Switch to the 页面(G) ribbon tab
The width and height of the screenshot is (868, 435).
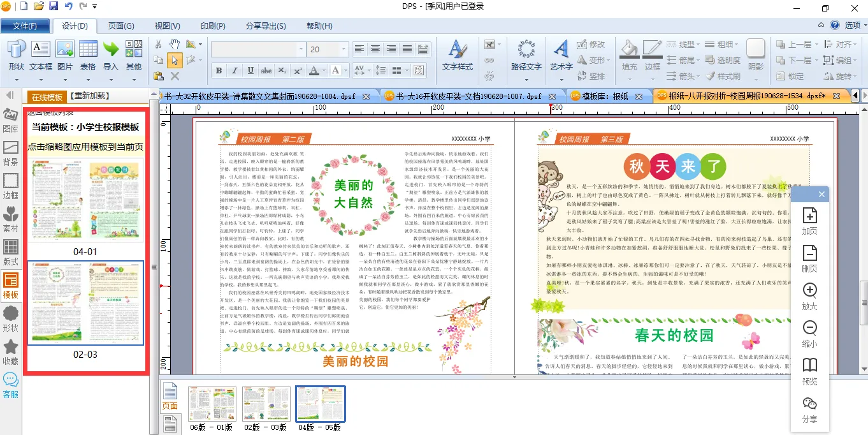point(121,26)
